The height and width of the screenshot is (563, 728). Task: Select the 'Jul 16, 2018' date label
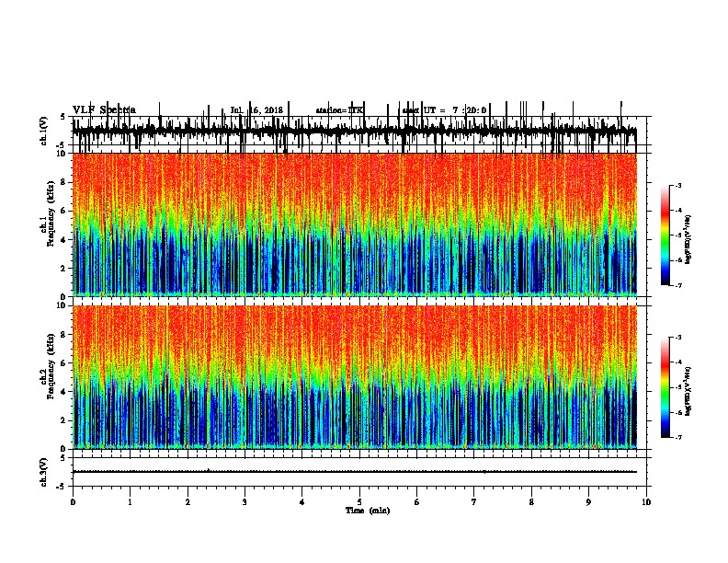(x=256, y=110)
